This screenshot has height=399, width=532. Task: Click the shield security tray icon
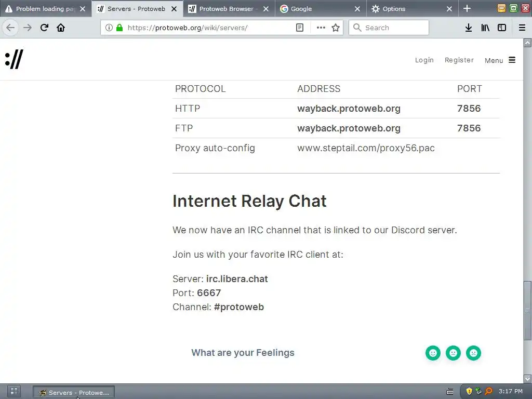469,391
